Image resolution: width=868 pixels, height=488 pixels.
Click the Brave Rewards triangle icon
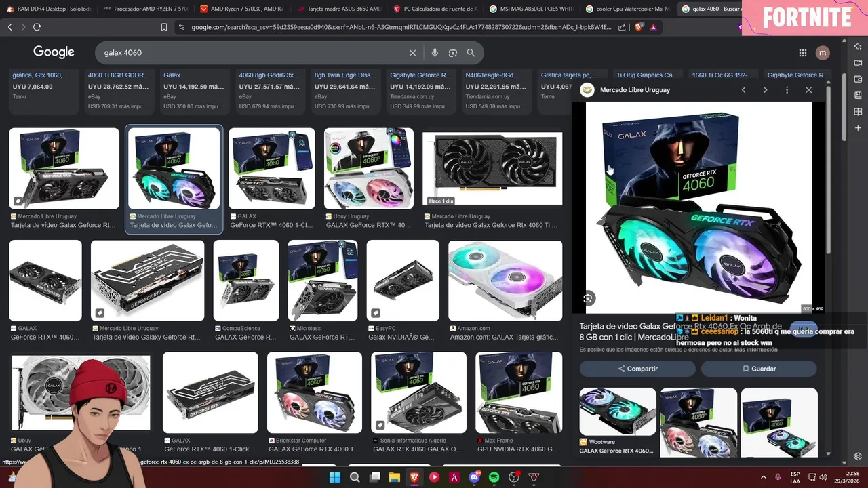pos(653,27)
